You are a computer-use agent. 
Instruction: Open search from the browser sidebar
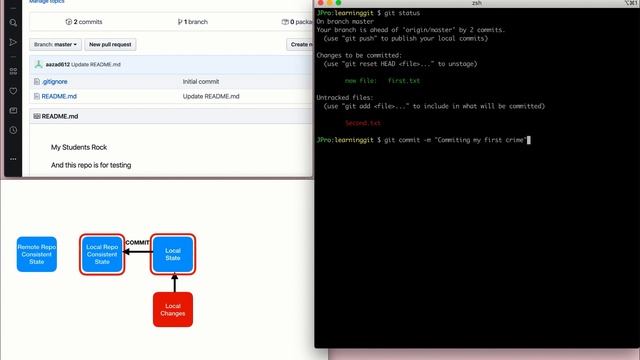pos(13,23)
